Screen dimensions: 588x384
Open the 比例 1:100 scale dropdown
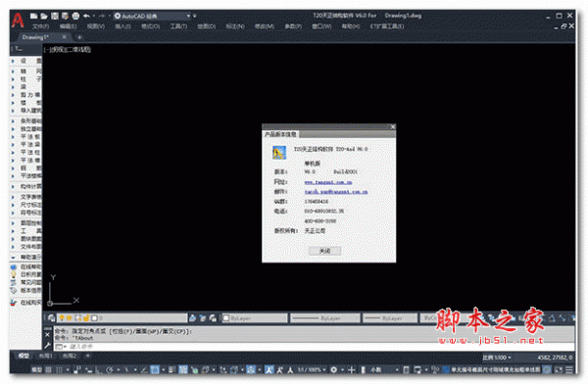pyautogui.click(x=497, y=358)
